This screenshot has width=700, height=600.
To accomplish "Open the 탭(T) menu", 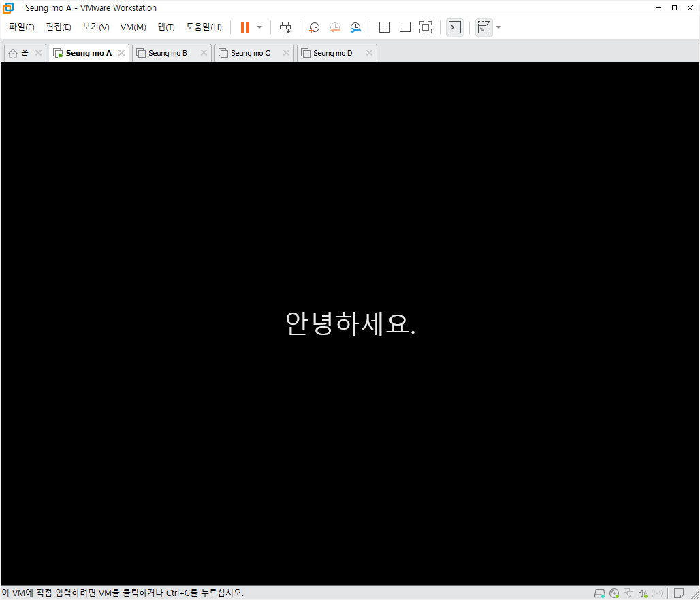I will click(x=166, y=27).
